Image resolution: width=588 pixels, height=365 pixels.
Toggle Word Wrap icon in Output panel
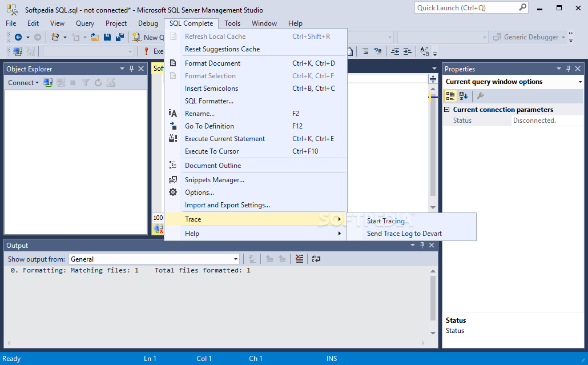(x=316, y=259)
